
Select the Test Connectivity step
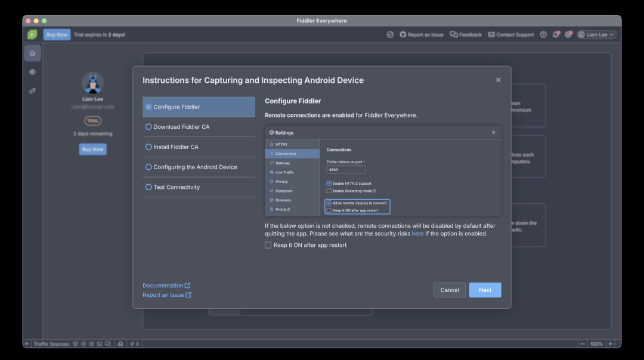pyautogui.click(x=177, y=187)
